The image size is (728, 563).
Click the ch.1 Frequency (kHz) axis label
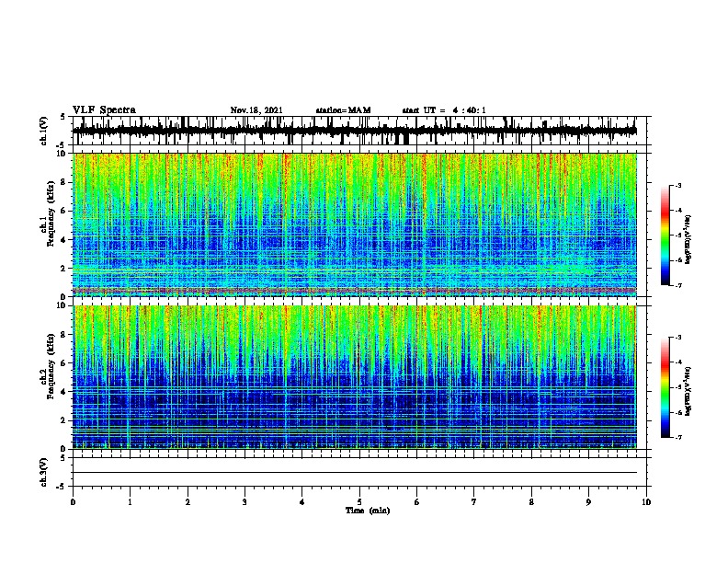(48, 214)
